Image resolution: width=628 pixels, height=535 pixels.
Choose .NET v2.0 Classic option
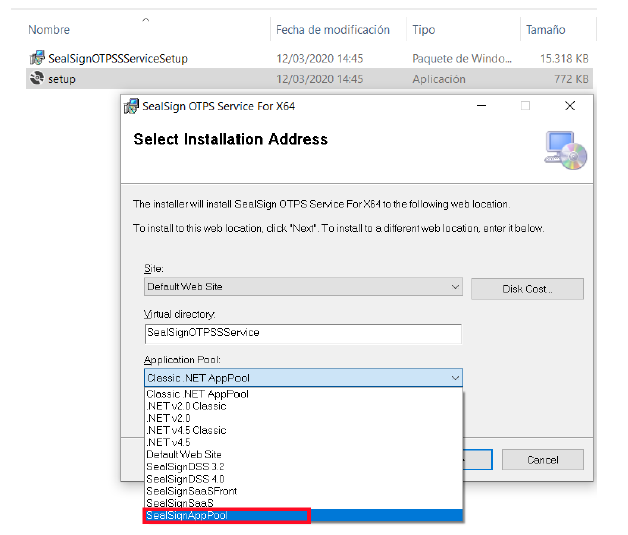pos(187,406)
